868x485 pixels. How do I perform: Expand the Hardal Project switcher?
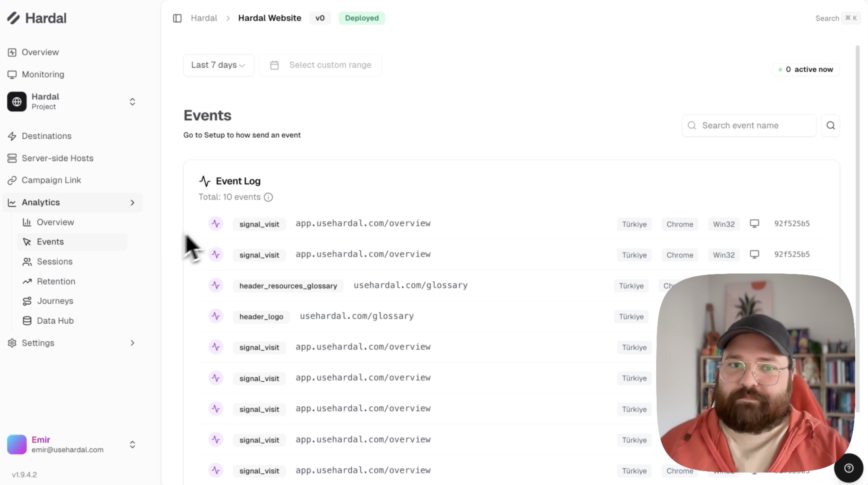[x=132, y=102]
